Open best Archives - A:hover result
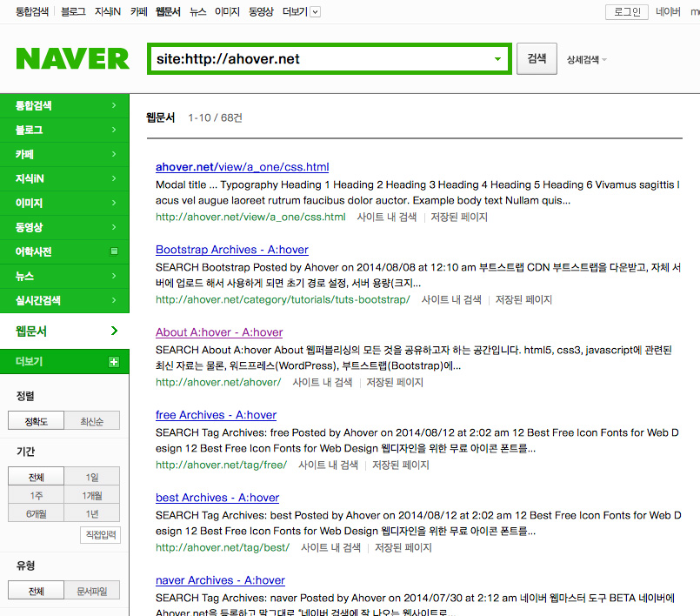 pyautogui.click(x=217, y=498)
